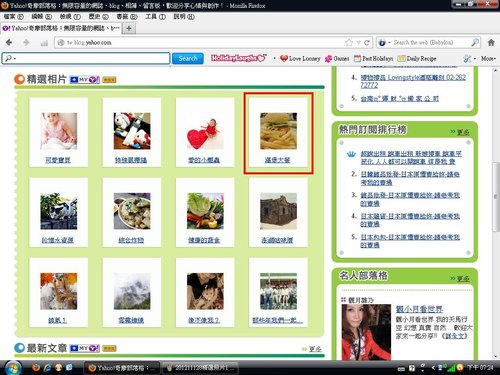Click the toolbar settings wrench icon
Image resolution: width=500 pixels, height=375 pixels.
coord(467,59)
